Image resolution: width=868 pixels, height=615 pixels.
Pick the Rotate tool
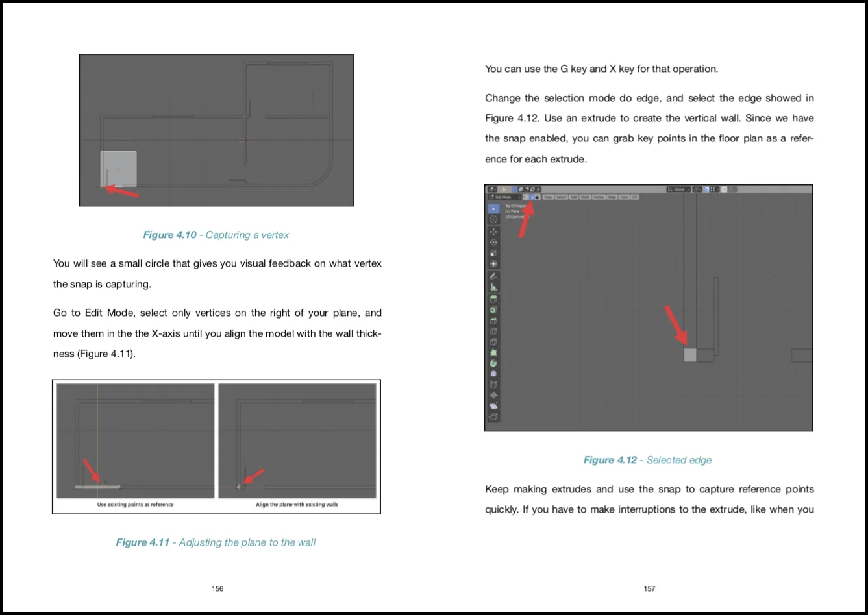coord(493,243)
